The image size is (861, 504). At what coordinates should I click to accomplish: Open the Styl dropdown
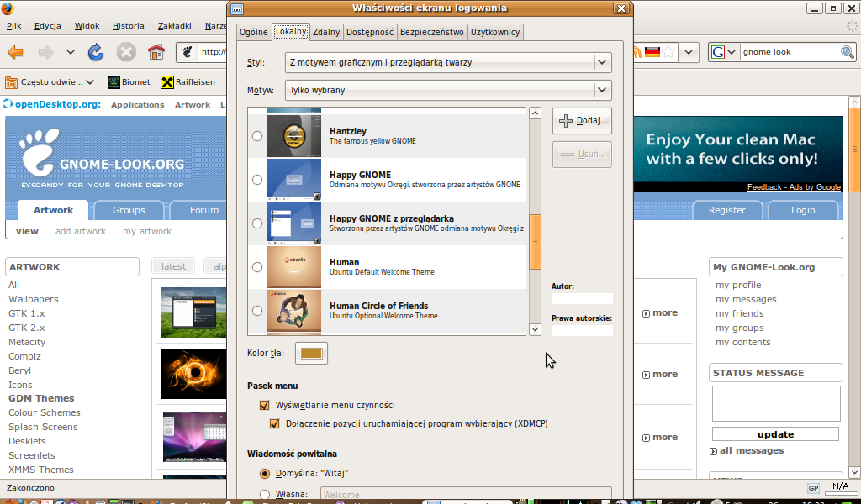click(x=448, y=62)
